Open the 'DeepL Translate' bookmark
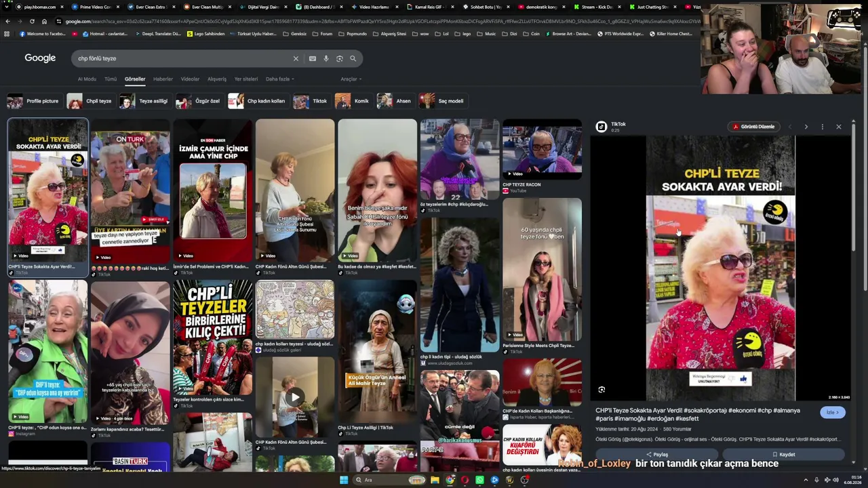This screenshot has width=868, height=488. 157,34
